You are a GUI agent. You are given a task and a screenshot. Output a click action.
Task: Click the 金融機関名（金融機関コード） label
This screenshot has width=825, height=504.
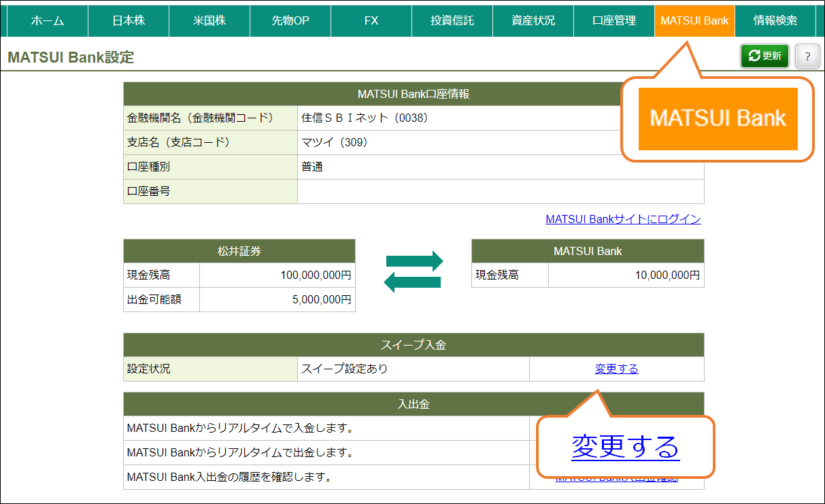201,118
